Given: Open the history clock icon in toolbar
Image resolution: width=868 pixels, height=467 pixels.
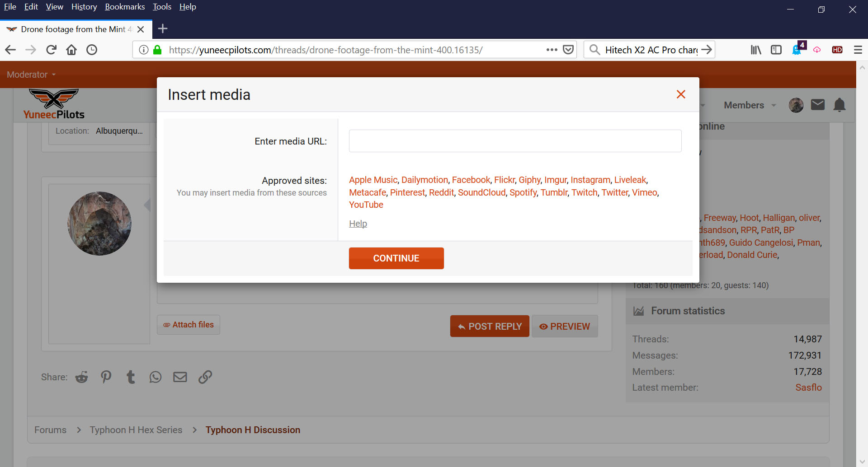Looking at the screenshot, I should (92, 50).
